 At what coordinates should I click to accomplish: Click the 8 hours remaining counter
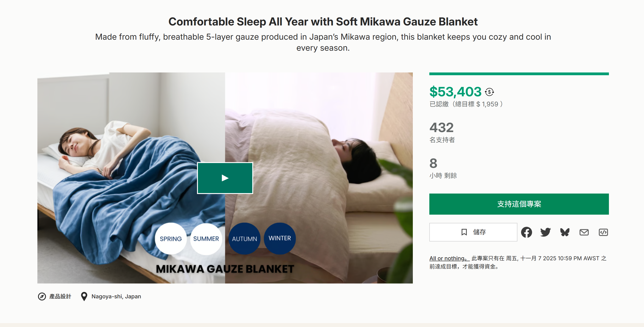433,163
